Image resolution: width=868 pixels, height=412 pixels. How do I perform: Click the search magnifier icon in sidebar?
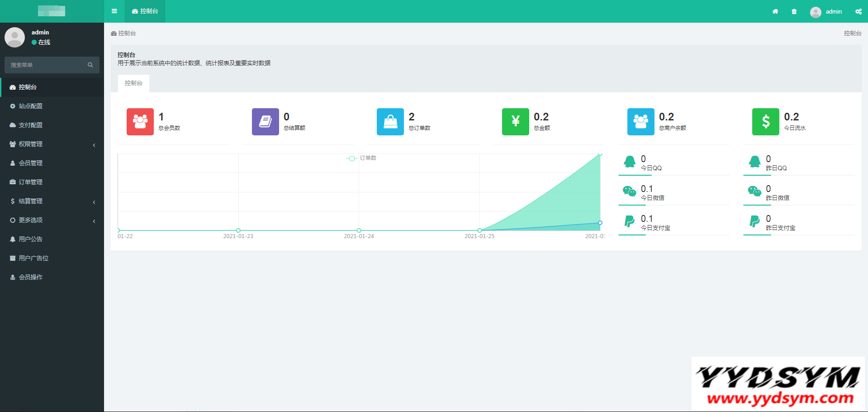point(90,65)
